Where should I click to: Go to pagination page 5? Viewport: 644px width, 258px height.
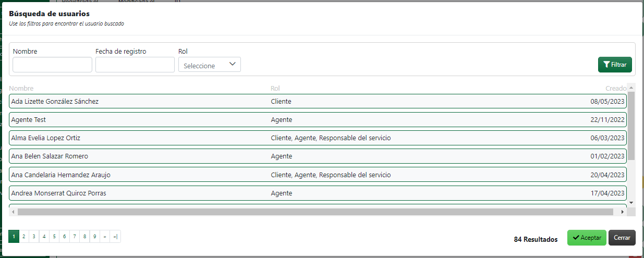click(x=54, y=237)
